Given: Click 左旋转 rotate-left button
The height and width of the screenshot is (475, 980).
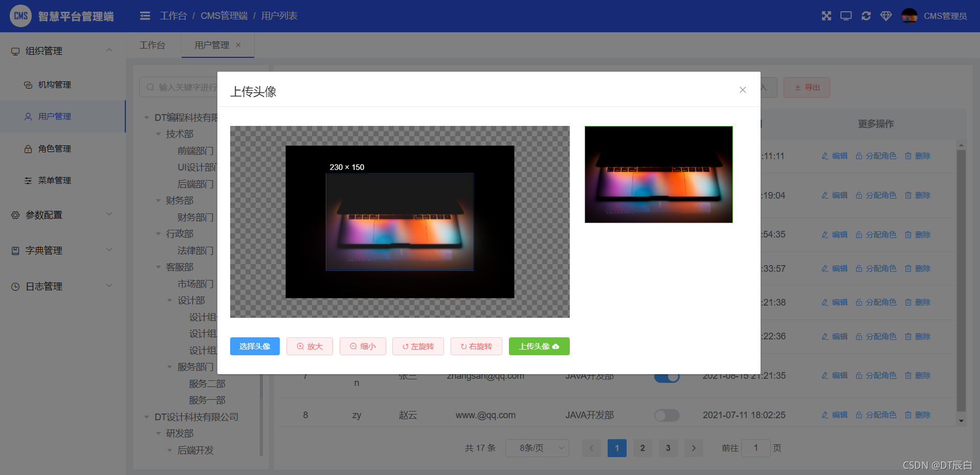Looking at the screenshot, I should pos(418,346).
